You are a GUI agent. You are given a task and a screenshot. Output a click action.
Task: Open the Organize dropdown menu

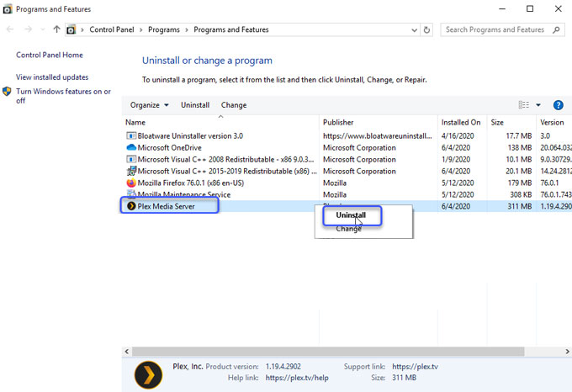(149, 105)
